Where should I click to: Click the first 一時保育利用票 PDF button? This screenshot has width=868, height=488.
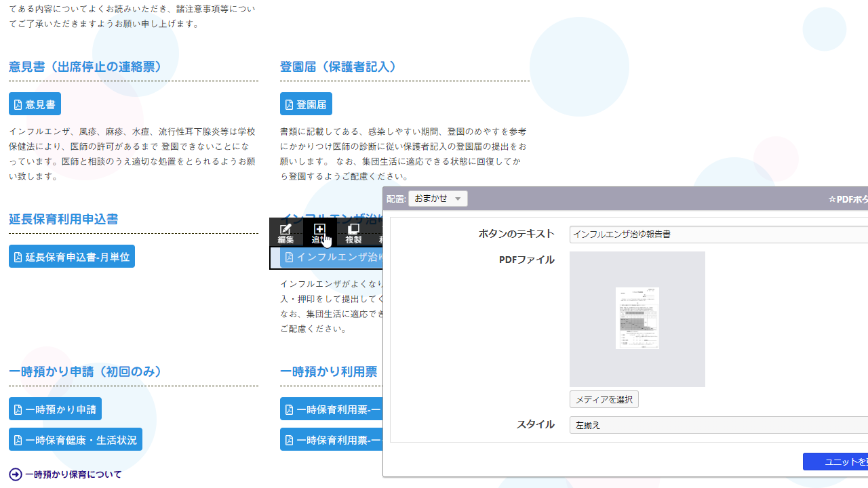[332, 409]
